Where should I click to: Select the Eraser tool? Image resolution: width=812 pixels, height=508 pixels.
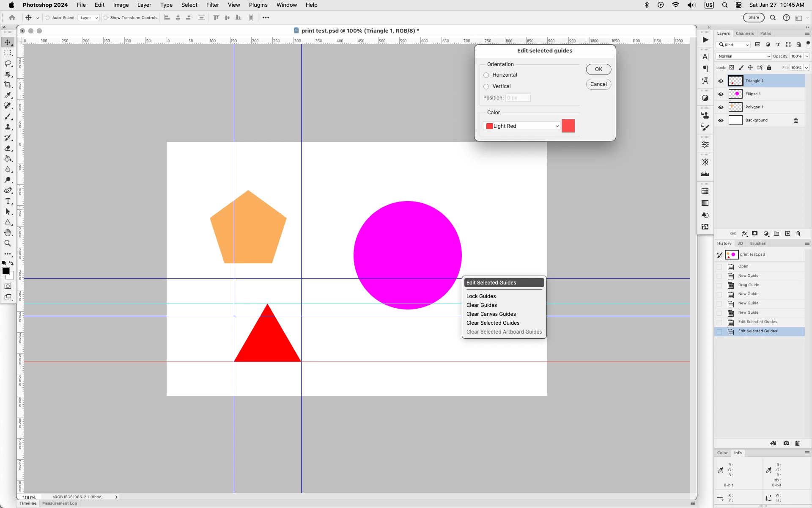pos(8,148)
